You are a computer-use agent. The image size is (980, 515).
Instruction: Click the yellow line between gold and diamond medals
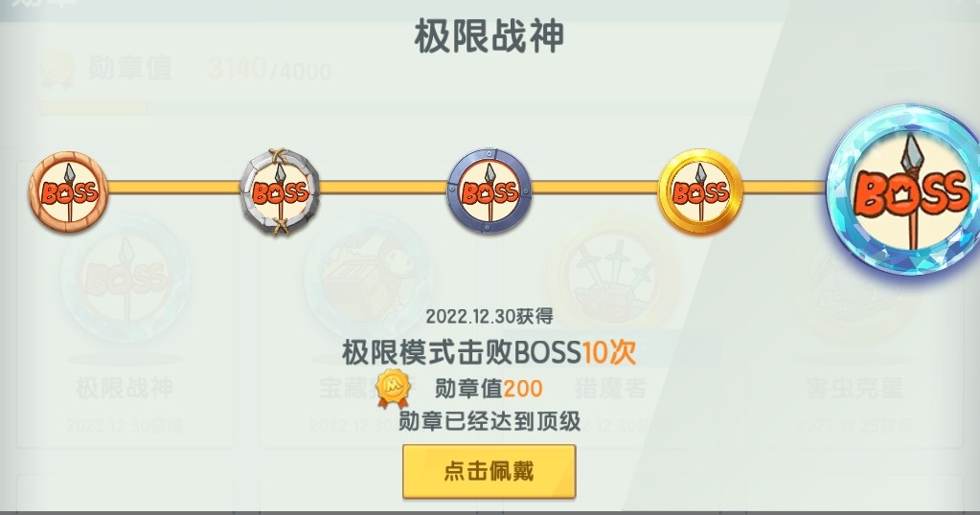[x=785, y=187]
